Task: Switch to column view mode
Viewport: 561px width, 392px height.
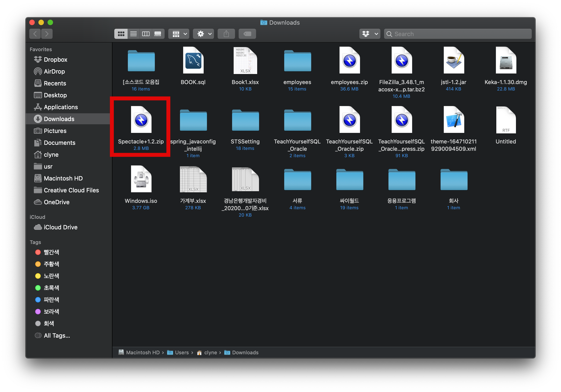Action: [x=146, y=34]
